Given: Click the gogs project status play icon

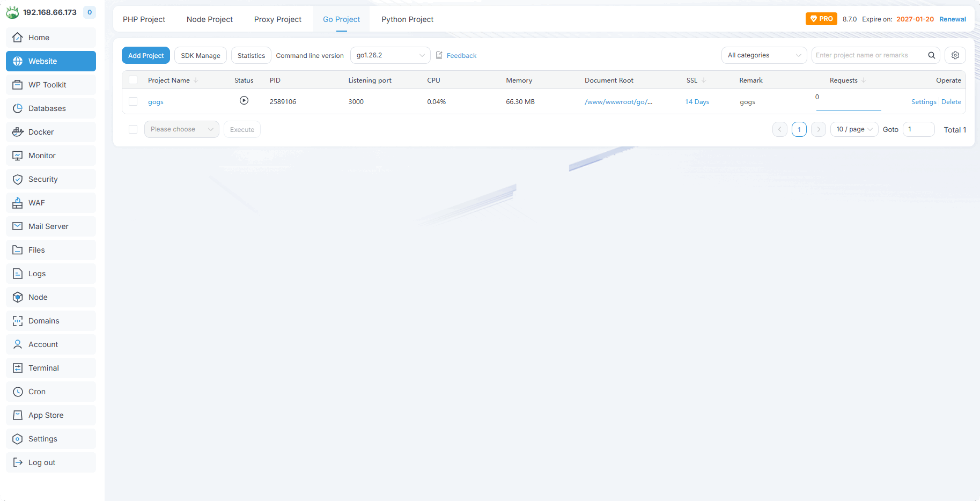Looking at the screenshot, I should (244, 100).
